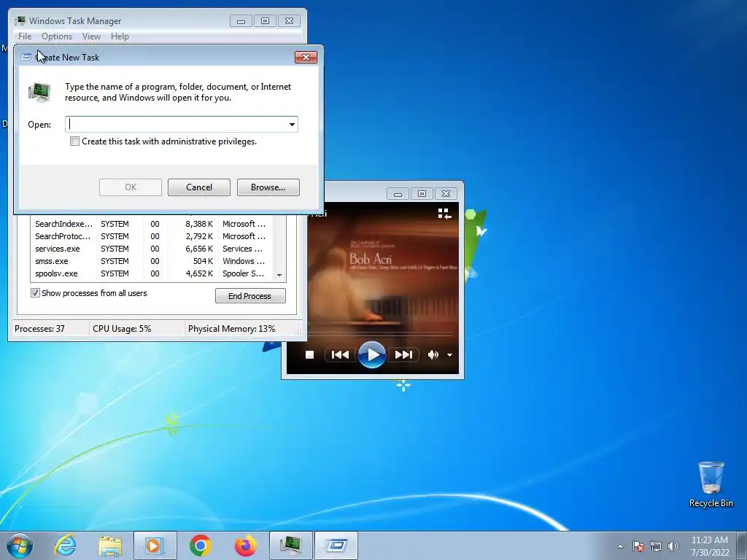
Task: Open the Task Manager Options menu
Action: [57, 36]
